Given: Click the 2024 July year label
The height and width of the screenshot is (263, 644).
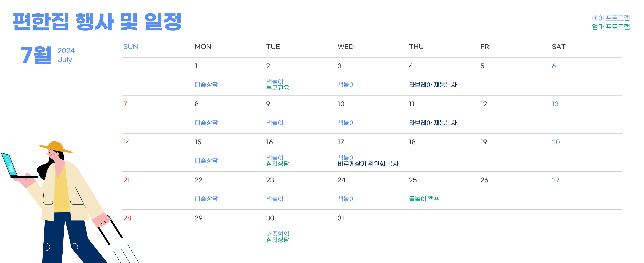Looking at the screenshot, I should (x=66, y=55).
